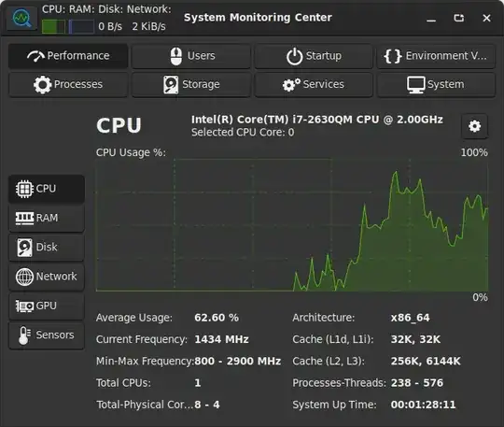504x427 pixels.
Task: Switch to the GPU sidebar section
Action: [x=47, y=306]
